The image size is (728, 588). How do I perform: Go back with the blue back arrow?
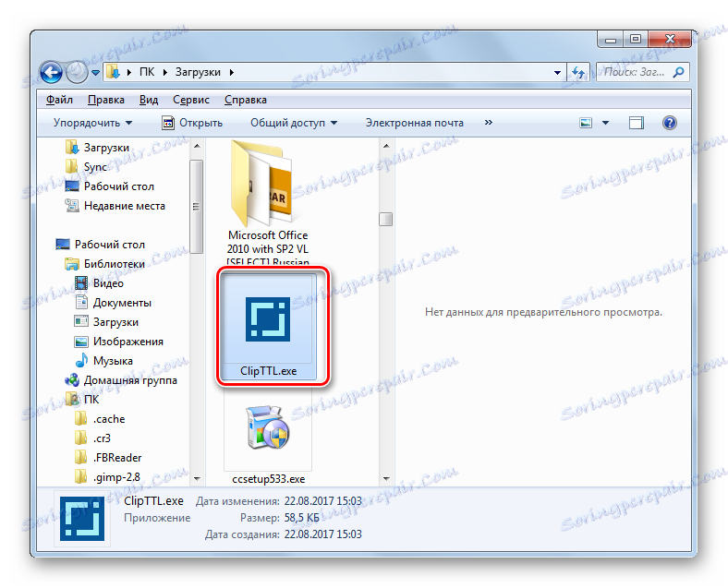[51, 72]
